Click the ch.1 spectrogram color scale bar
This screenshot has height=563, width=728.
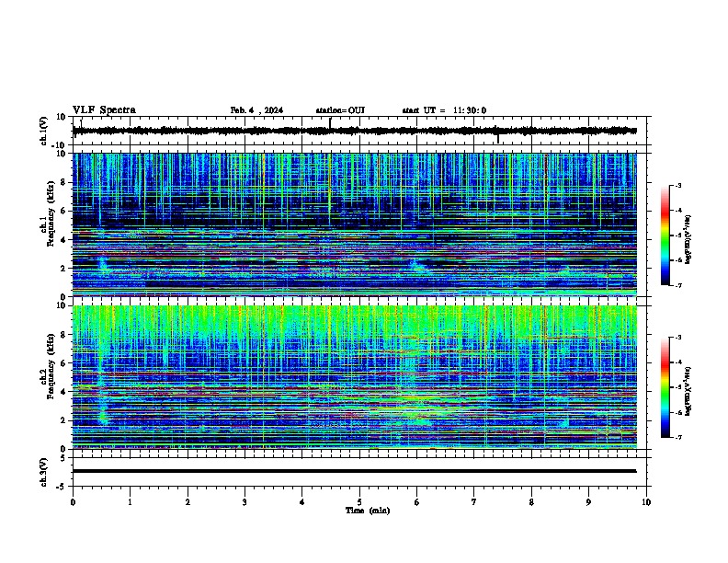click(x=665, y=236)
